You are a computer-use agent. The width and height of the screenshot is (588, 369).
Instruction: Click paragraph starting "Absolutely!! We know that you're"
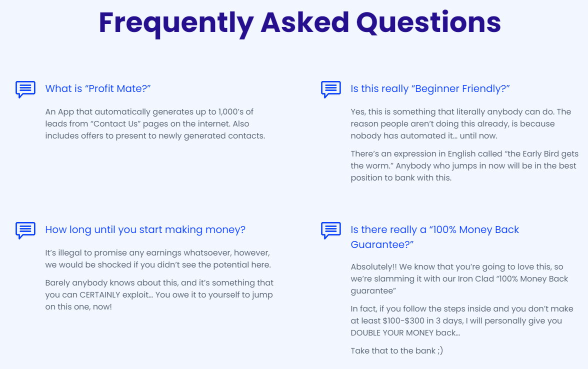[459, 278]
